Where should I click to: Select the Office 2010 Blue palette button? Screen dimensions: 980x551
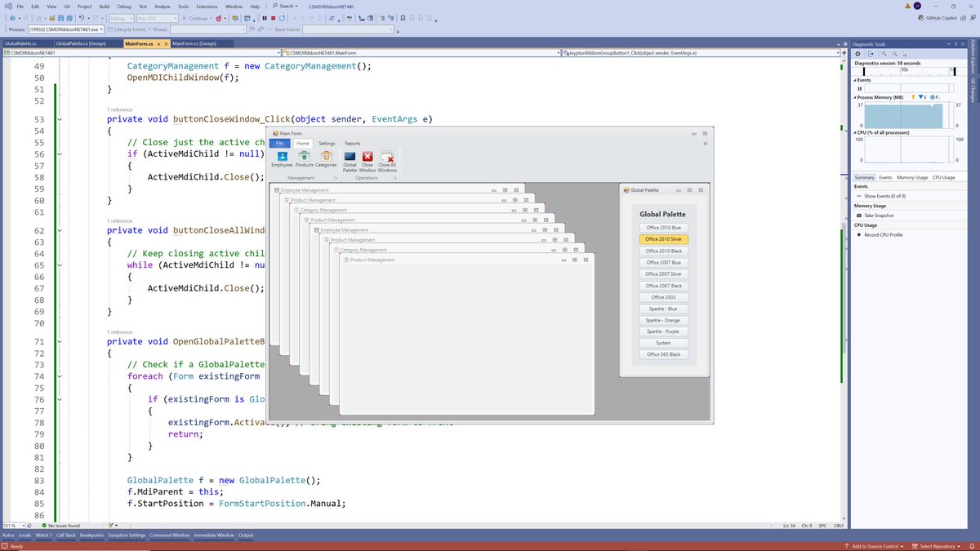click(663, 227)
